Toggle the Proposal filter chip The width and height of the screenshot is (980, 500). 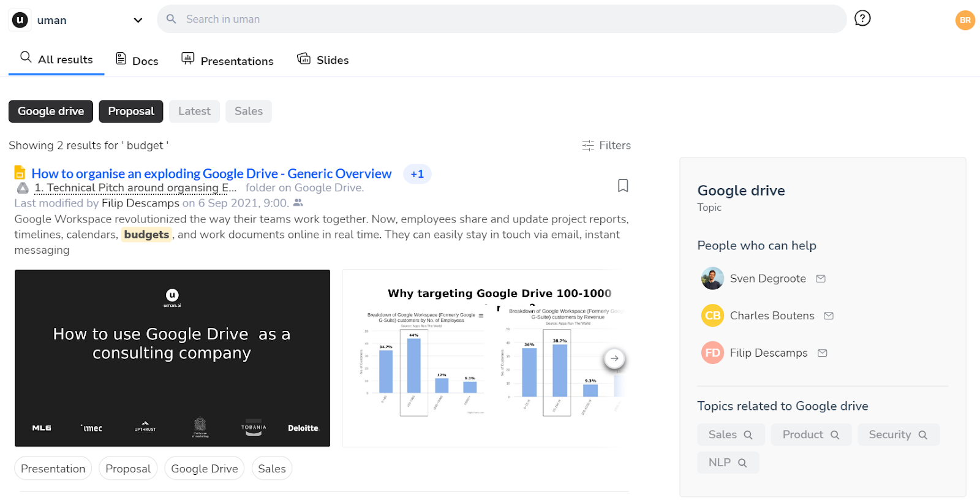pos(131,111)
